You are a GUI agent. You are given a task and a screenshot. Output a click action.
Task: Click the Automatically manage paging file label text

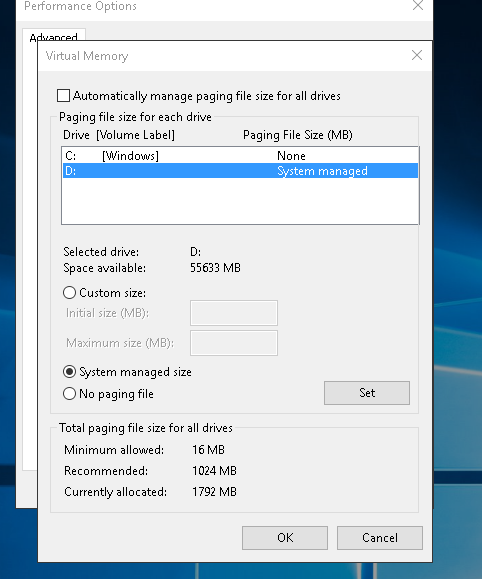tap(206, 96)
